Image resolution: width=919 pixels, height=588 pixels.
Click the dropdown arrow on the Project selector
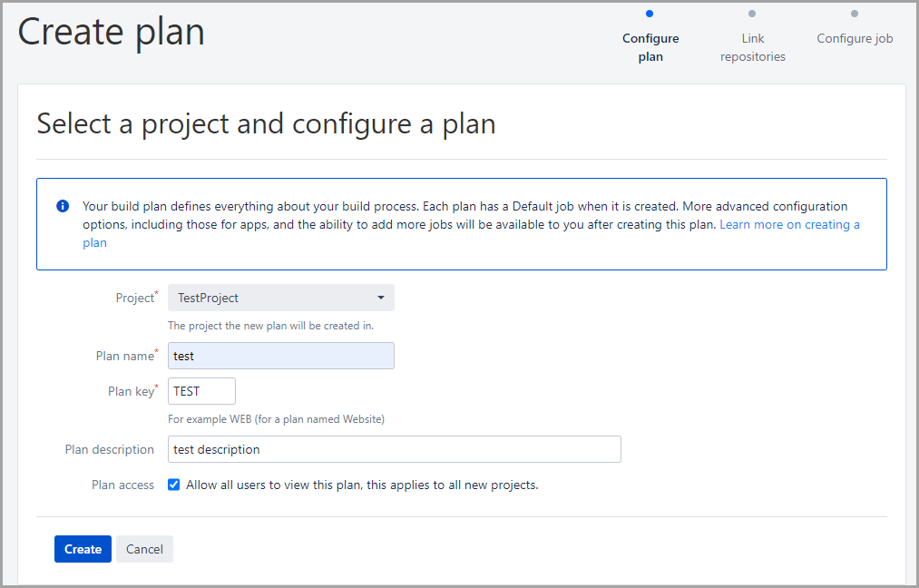(381, 298)
